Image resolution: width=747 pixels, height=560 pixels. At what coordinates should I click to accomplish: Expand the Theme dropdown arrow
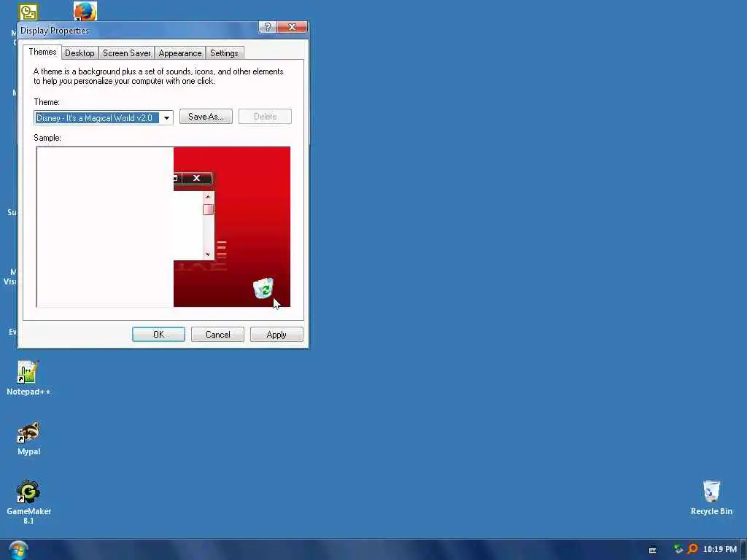(166, 117)
